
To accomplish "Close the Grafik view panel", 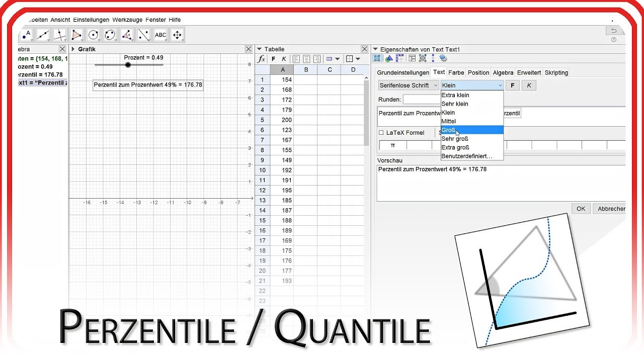I will coord(249,49).
